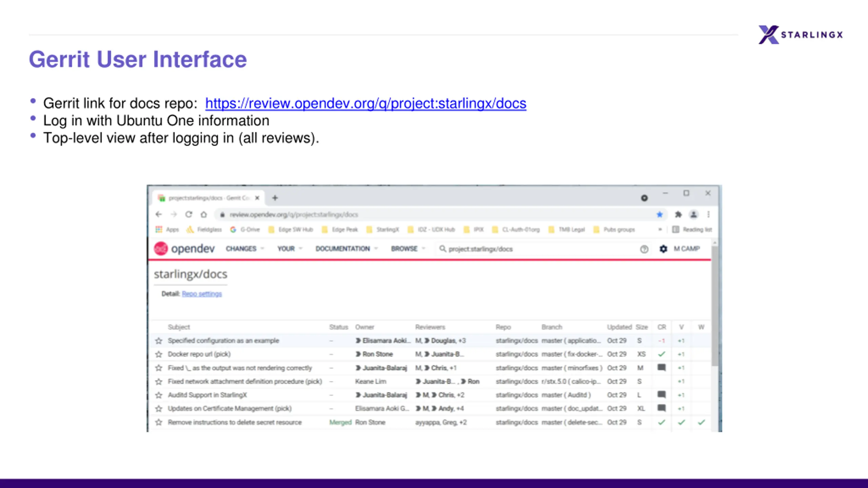Star the 'Fixed \_ as the output' change
Screen dimensions: 868x488
point(158,368)
